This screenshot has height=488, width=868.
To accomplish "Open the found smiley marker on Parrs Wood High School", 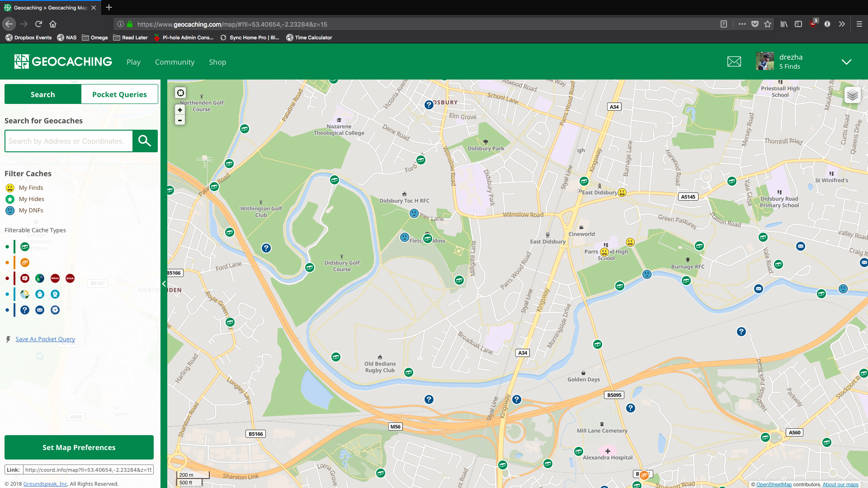I will [604, 252].
